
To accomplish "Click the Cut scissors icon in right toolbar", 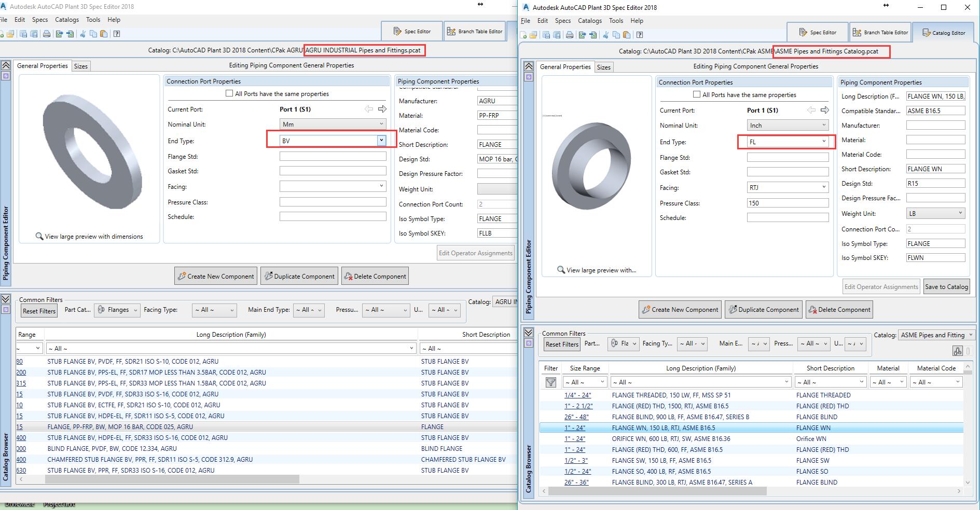I will pos(605,35).
